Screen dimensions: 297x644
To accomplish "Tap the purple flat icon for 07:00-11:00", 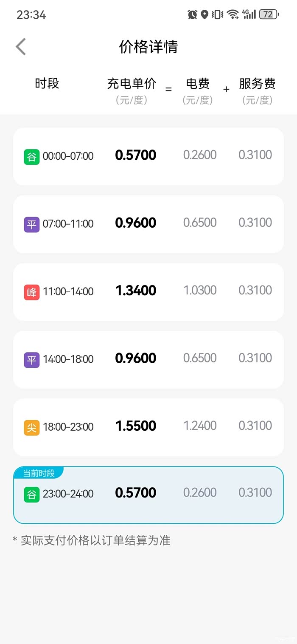I will pos(31,224).
